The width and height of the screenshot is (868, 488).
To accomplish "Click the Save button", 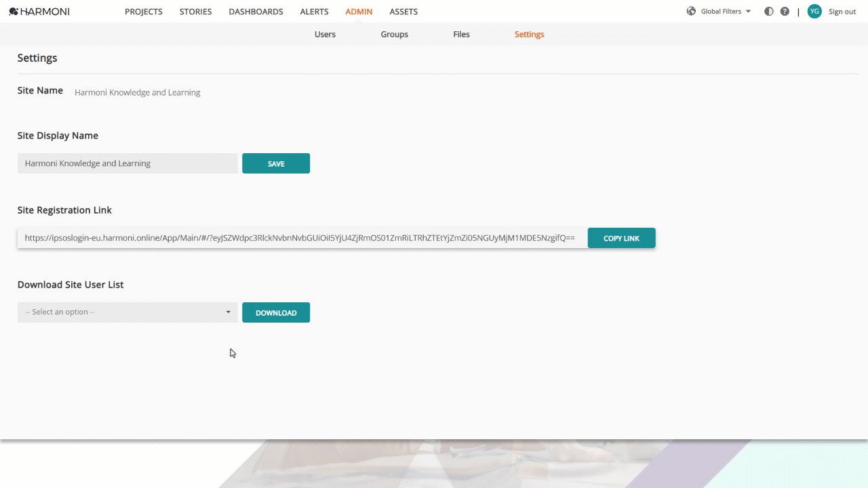I will 276,163.
